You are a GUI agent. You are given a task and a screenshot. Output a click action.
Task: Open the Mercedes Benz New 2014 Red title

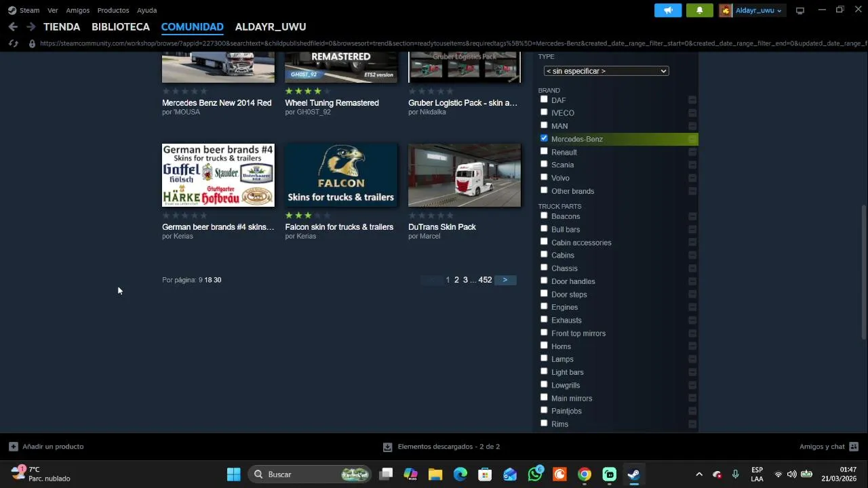216,103
